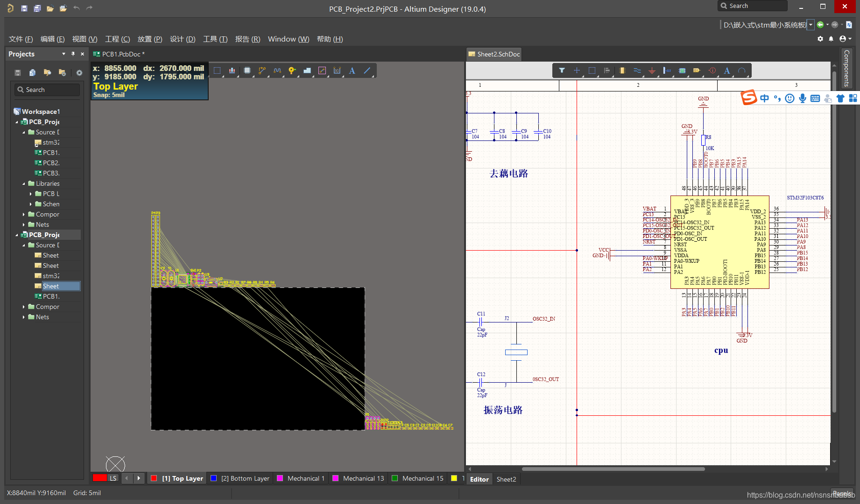860x504 pixels.
Task: Select the PCB place line tool
Action: point(367,70)
